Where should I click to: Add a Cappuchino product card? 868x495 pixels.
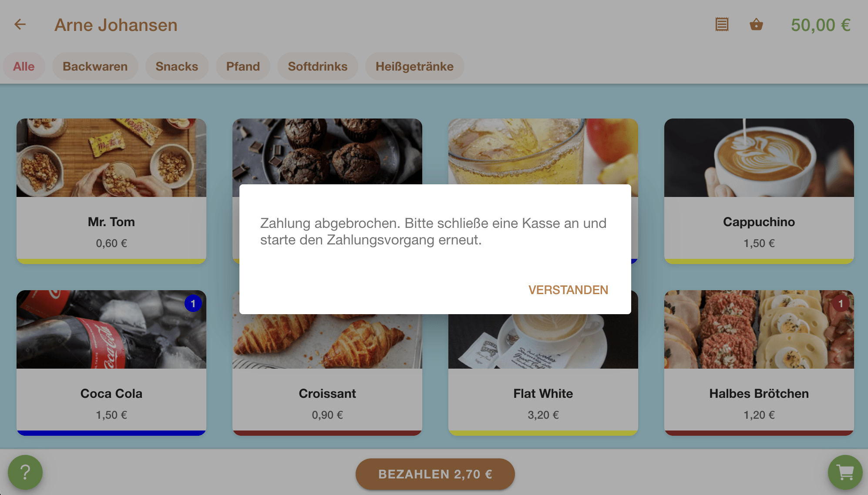759,191
